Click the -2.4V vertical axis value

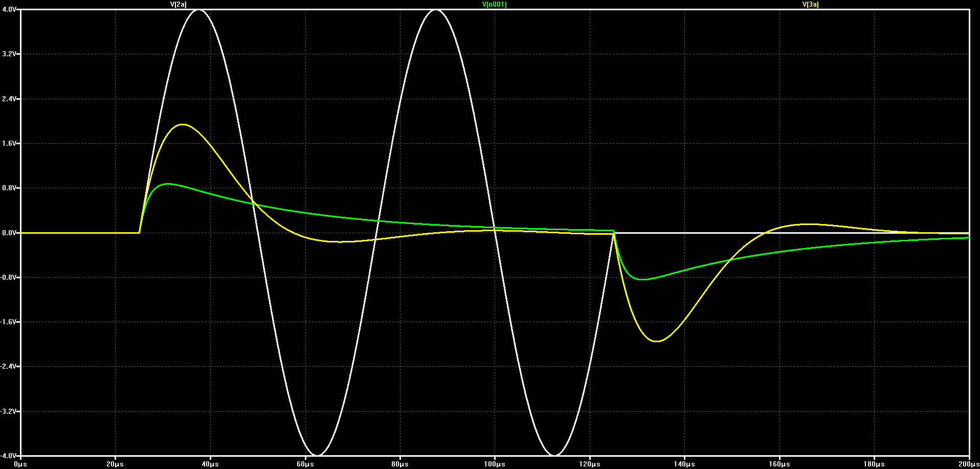[9, 367]
